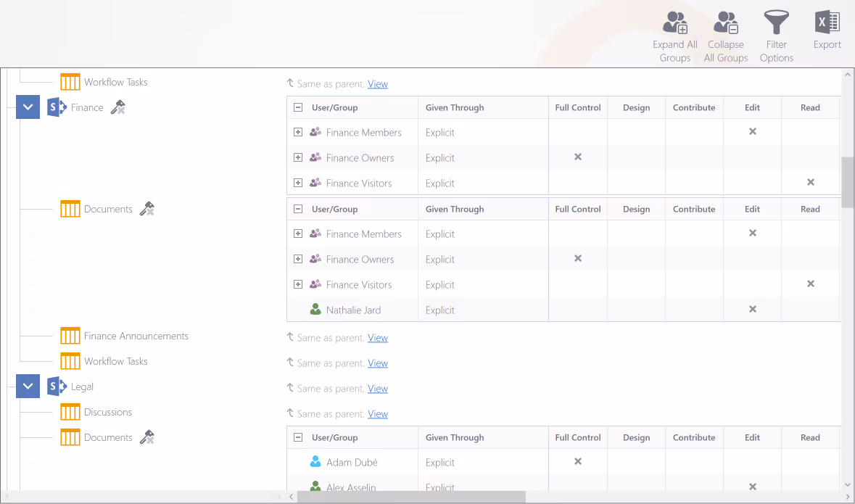Click the Finance Announcements list icon
The image size is (855, 504).
pos(70,336)
